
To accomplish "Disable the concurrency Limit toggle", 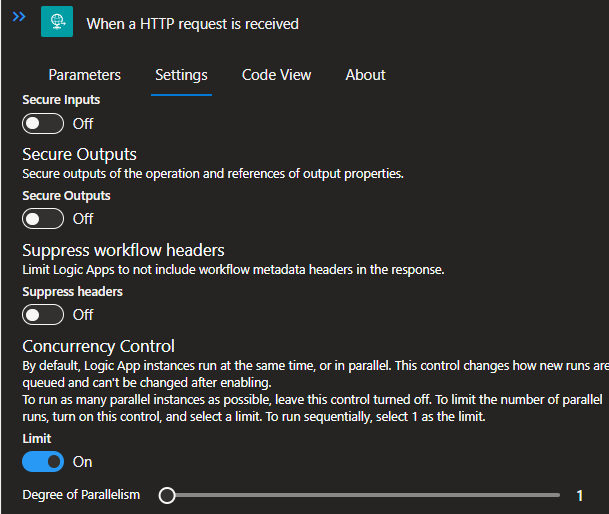I will pos(43,462).
